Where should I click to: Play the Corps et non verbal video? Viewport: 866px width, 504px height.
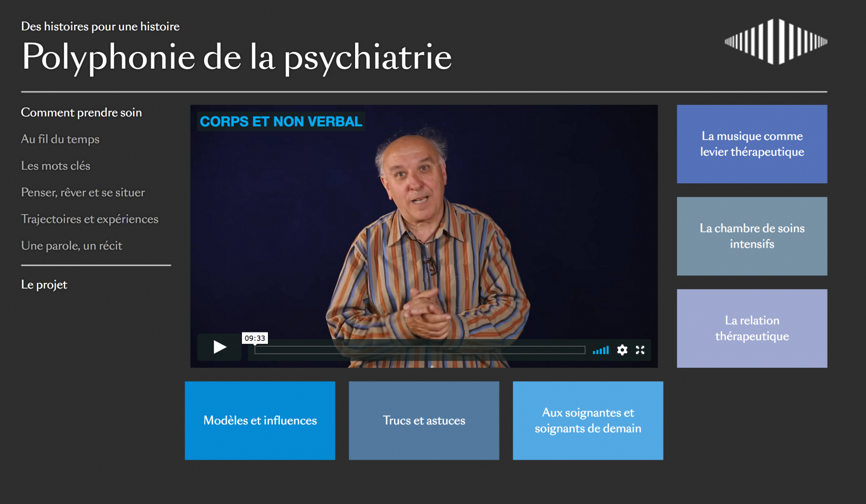click(x=219, y=347)
